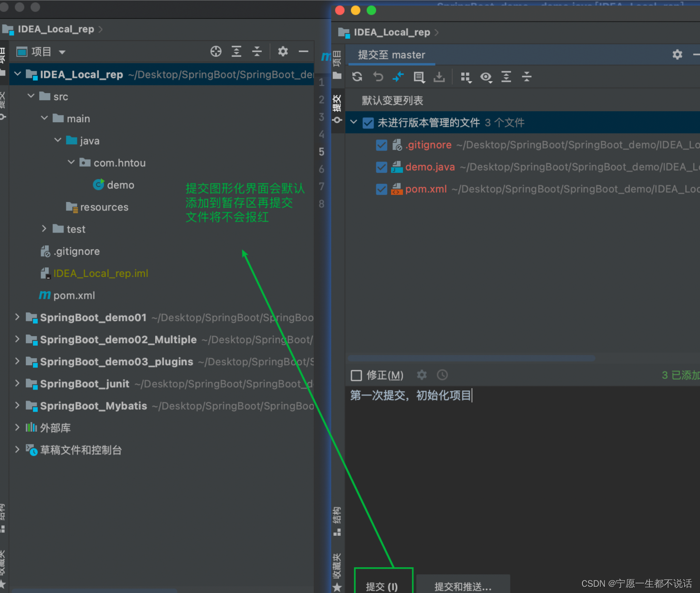700x593 pixels.
Task: Collapse the com.hntou package
Action: pos(71,162)
